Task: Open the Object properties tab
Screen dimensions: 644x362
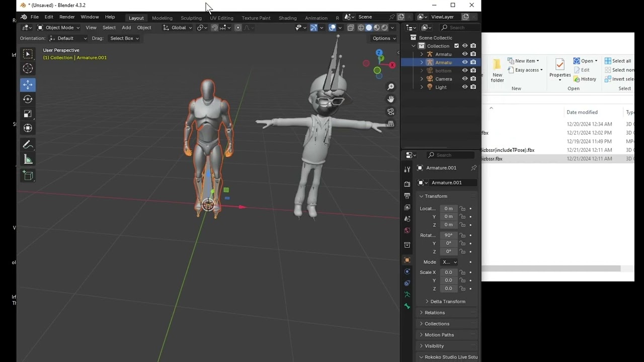Action: [407, 260]
